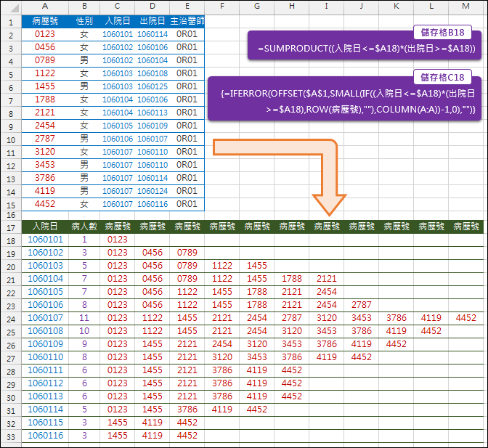Click cell A28 with 1060111
The image size is (488, 448).
point(45,370)
